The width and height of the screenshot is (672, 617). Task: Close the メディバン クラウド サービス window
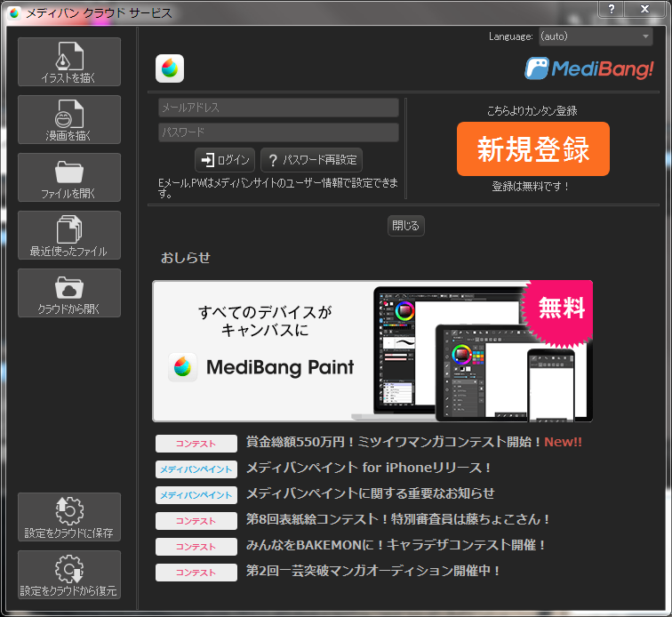pyautogui.click(x=644, y=9)
